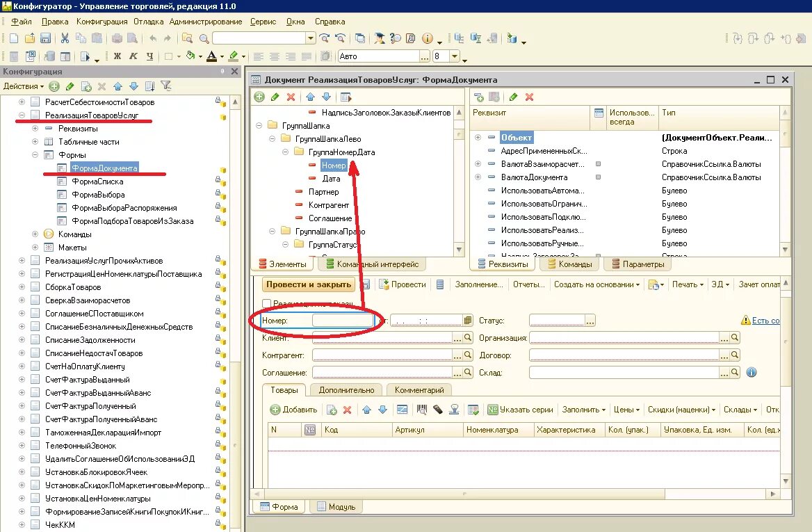Click the calendar icon of the date field
Image resolution: width=812 pixels, height=532 pixels.
pos(468,321)
